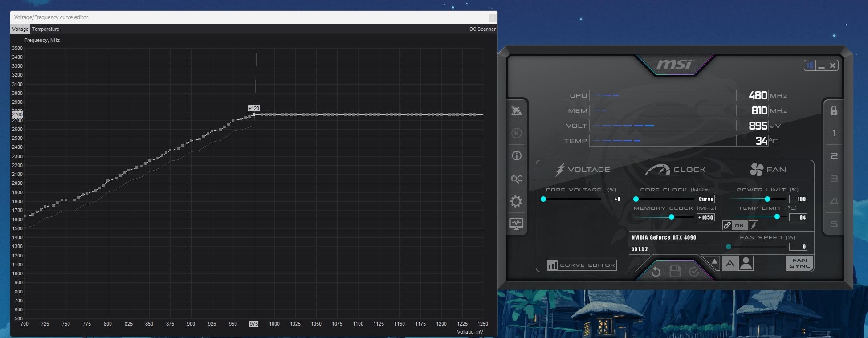
Task: Open the Curve Editor button
Action: 582,265
